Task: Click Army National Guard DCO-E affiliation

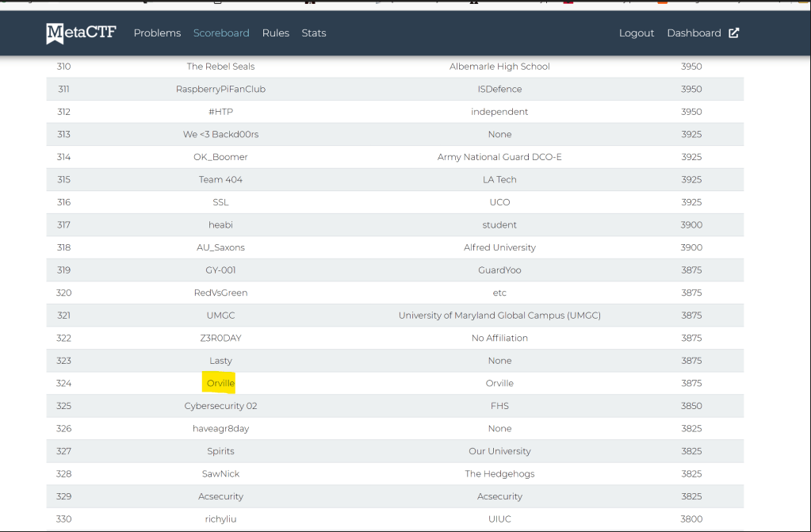Action: point(499,158)
